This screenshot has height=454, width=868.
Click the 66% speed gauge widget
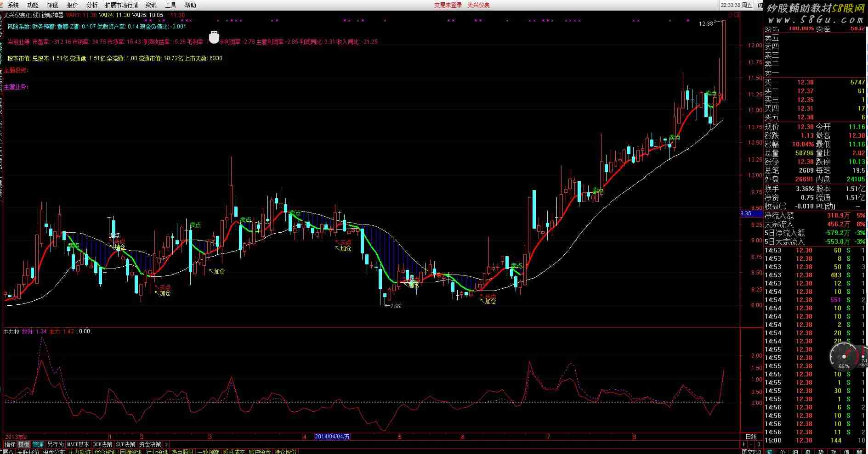pos(844,357)
